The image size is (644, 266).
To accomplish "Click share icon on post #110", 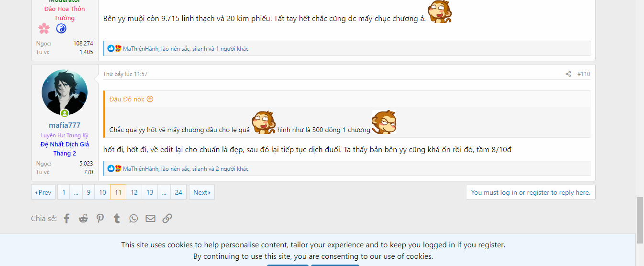I will pos(568,74).
